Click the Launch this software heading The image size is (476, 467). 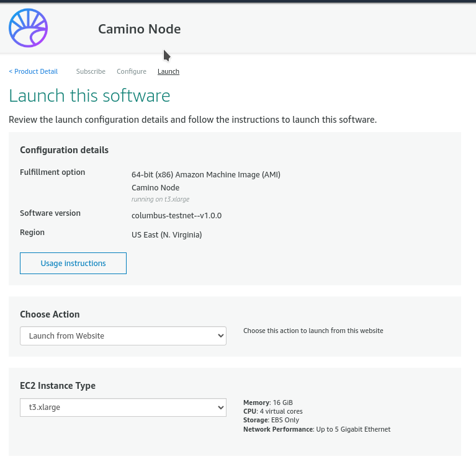(89, 96)
